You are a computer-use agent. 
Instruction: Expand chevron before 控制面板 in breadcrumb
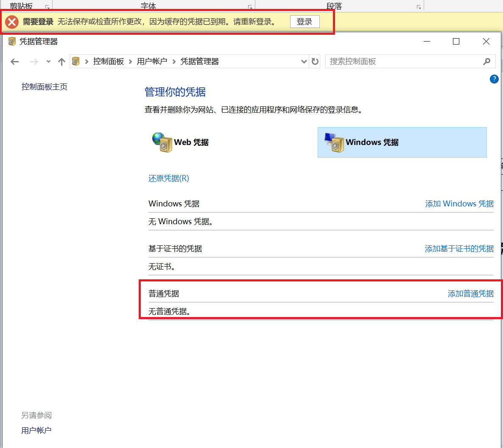(x=87, y=61)
